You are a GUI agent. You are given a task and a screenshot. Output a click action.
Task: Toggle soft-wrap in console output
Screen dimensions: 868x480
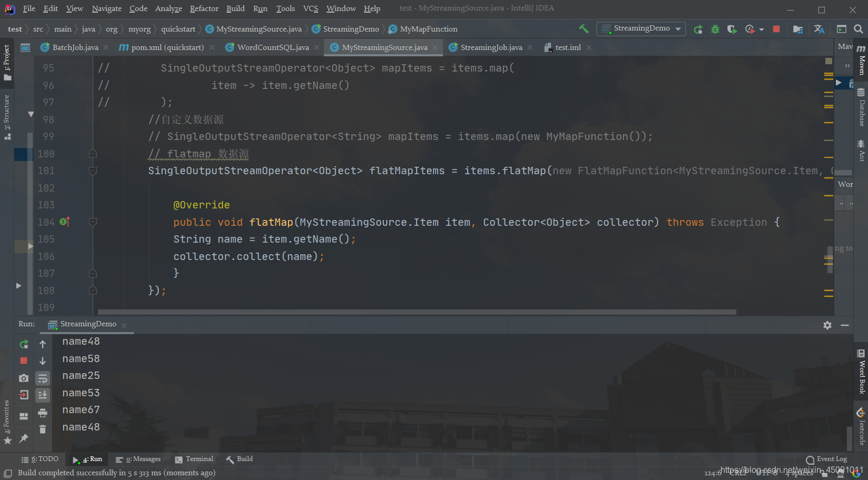coord(43,378)
